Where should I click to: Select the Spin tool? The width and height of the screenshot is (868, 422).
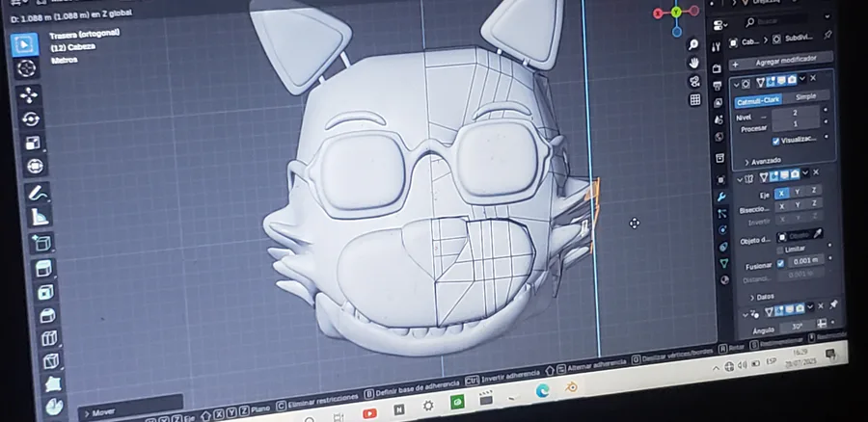(x=55, y=407)
